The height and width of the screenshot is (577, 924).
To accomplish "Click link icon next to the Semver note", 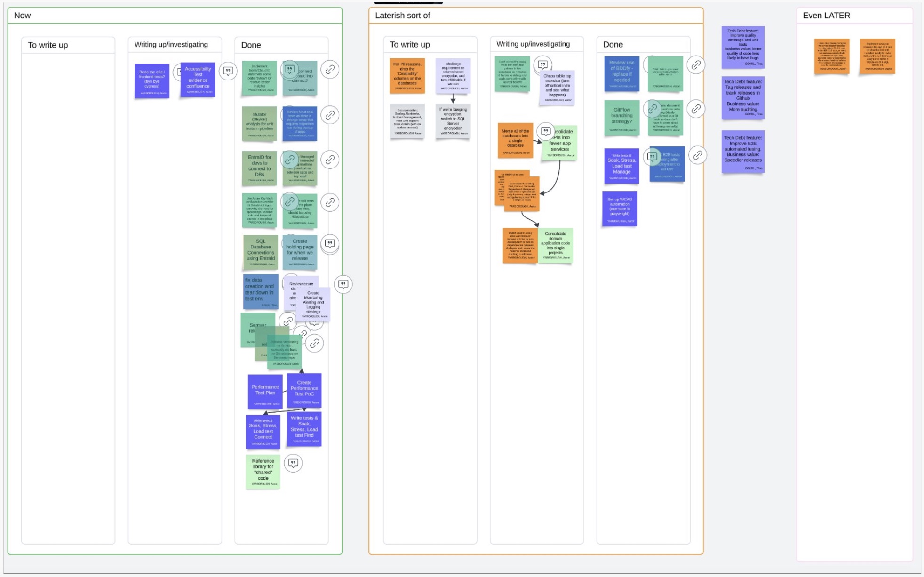I will [x=288, y=321].
